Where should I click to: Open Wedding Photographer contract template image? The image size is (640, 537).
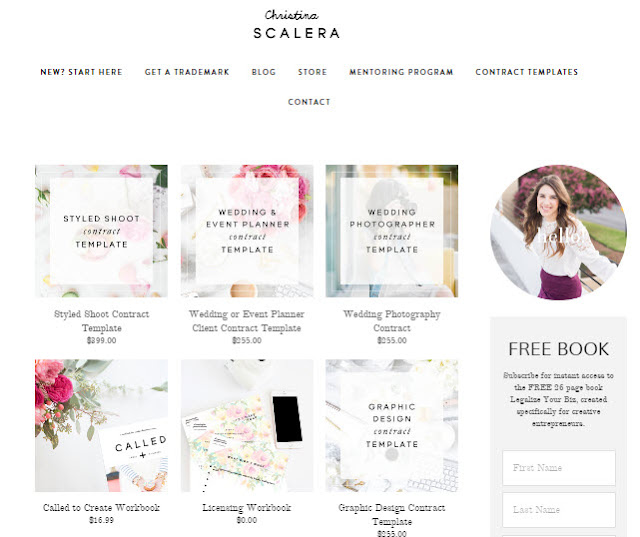(x=392, y=231)
